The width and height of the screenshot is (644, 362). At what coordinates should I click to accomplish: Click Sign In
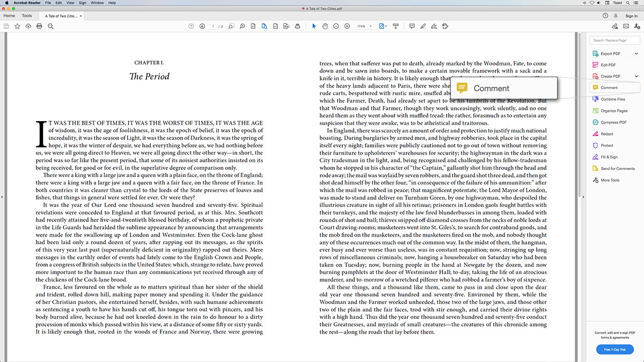point(631,16)
